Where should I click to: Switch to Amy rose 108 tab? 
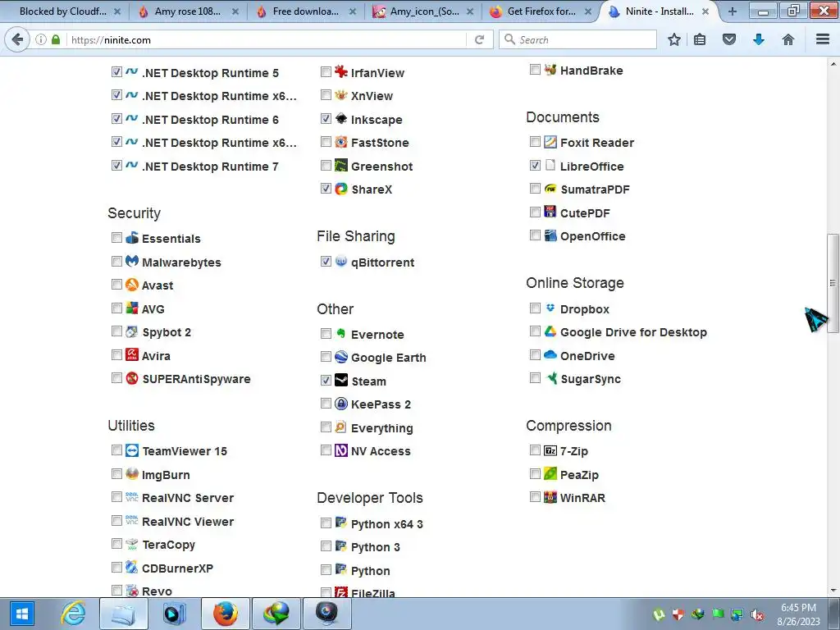pyautogui.click(x=188, y=11)
